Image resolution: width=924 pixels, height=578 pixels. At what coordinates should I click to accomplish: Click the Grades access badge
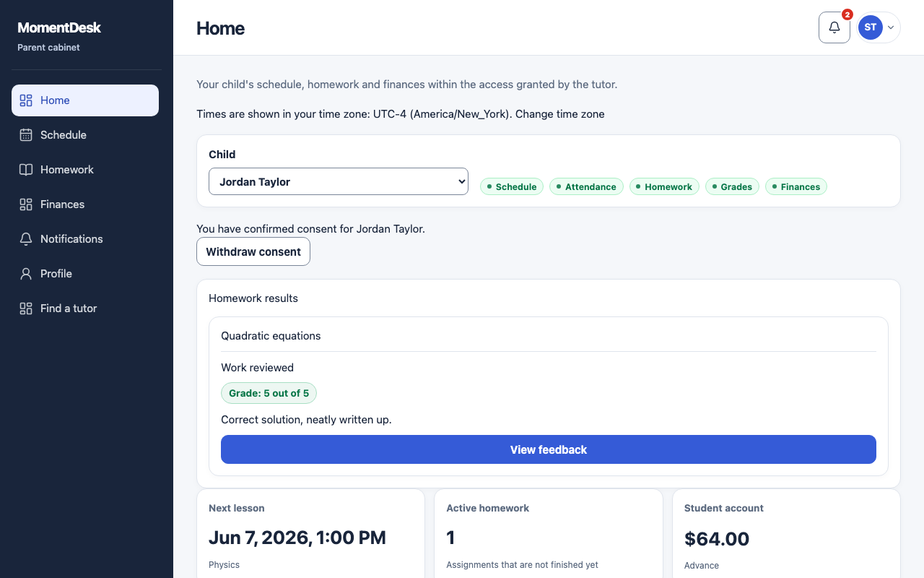[x=732, y=186]
